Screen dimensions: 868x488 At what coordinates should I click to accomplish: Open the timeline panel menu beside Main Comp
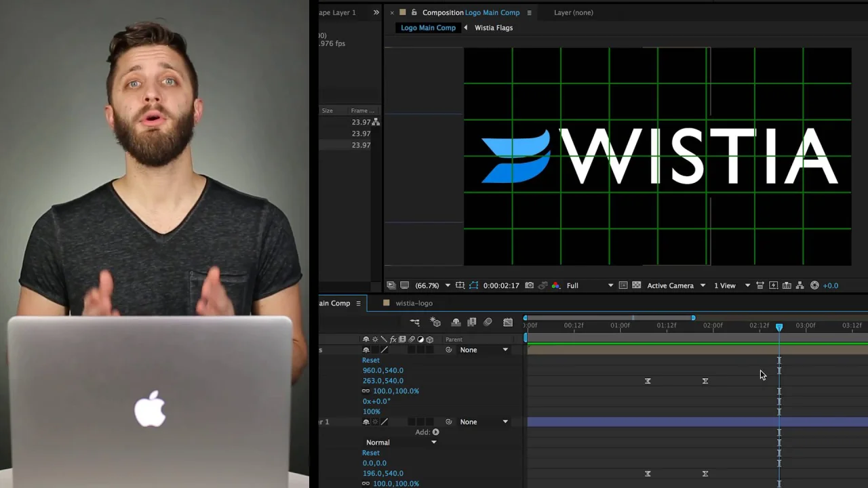(x=358, y=304)
